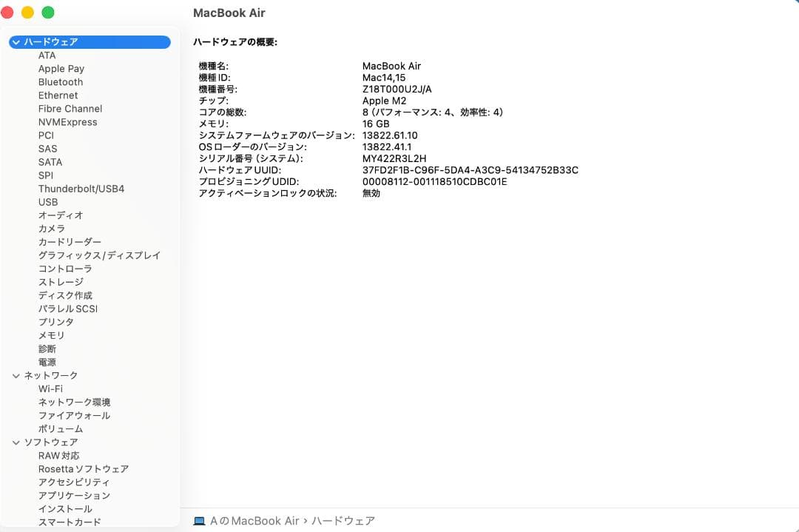Open the Wi-Fi information page
The height and width of the screenshot is (532, 799).
pyautogui.click(x=53, y=388)
